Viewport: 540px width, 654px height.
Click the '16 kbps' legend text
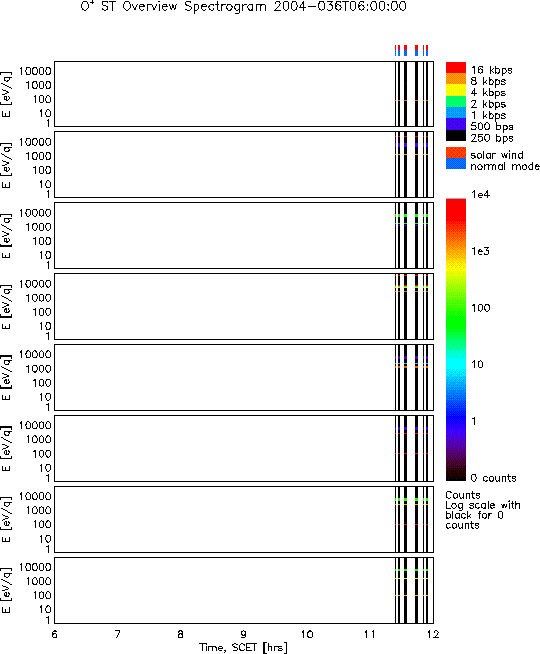492,70
